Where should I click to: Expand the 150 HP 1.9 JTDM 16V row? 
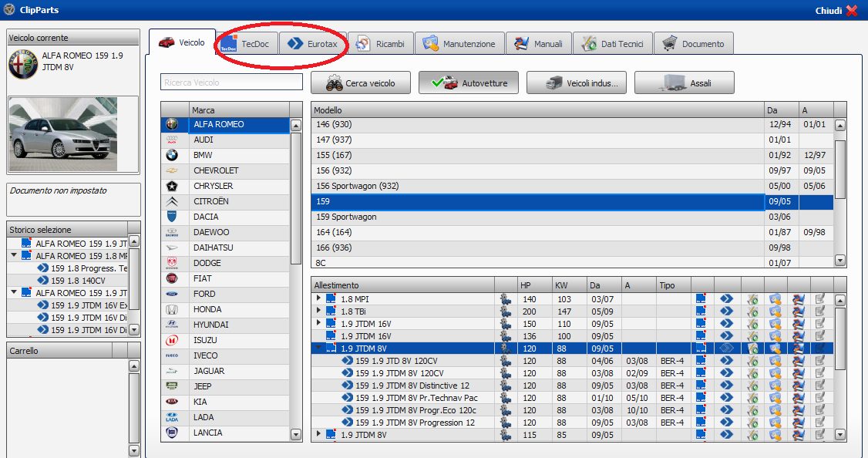319,323
